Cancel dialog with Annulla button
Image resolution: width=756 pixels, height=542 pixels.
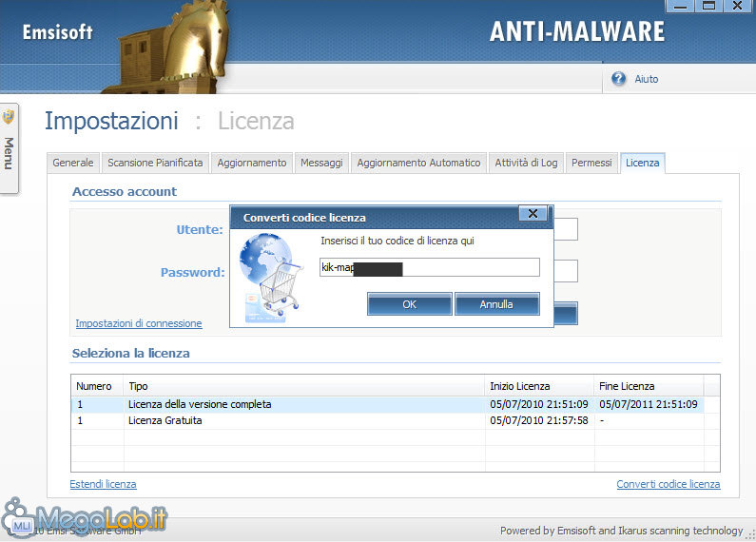pos(496,304)
